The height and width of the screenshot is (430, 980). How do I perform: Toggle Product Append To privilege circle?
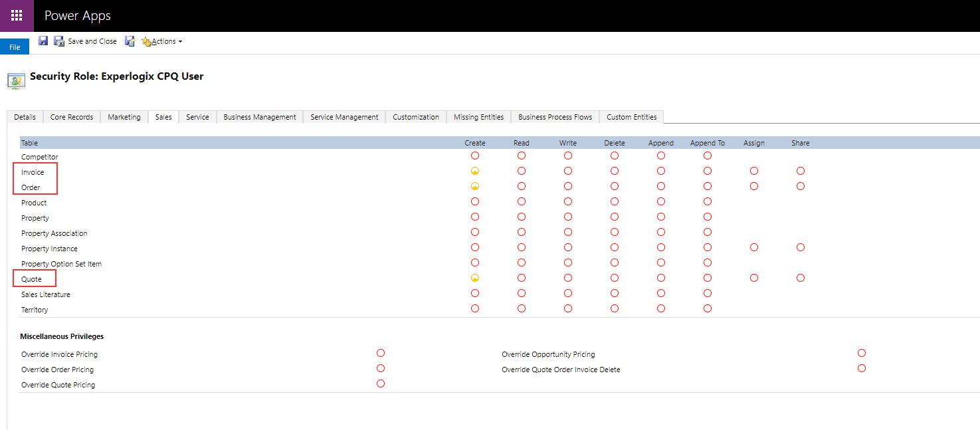(708, 201)
